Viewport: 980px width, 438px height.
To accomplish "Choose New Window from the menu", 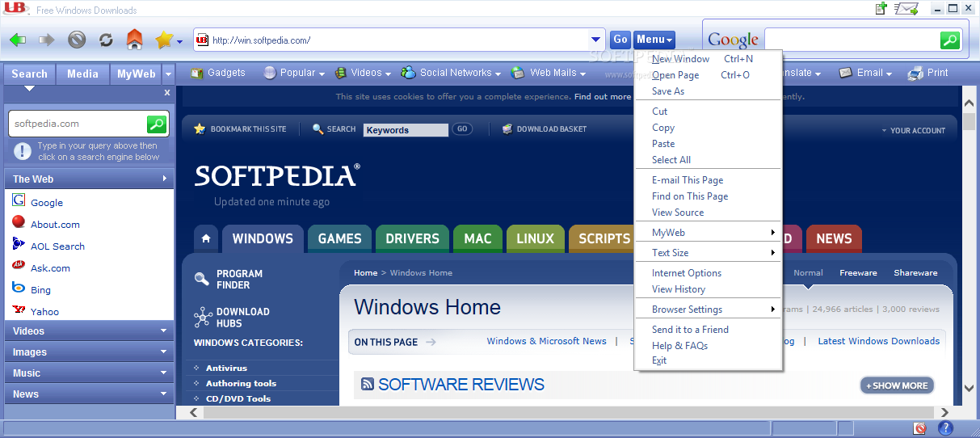I will [x=708, y=59].
